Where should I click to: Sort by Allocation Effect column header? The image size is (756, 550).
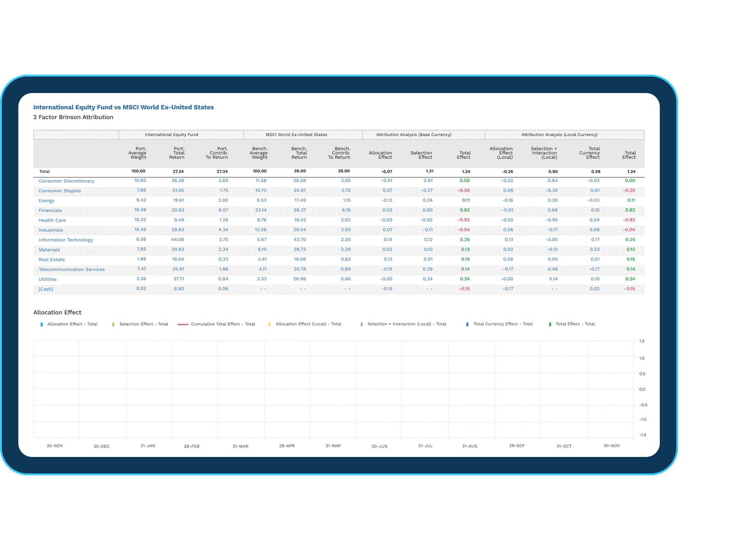pos(380,155)
